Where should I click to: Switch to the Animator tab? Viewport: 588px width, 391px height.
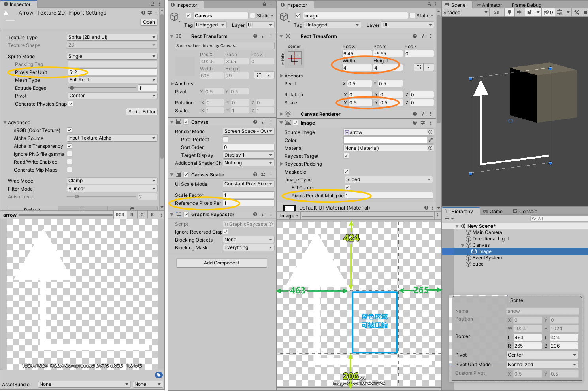489,5
